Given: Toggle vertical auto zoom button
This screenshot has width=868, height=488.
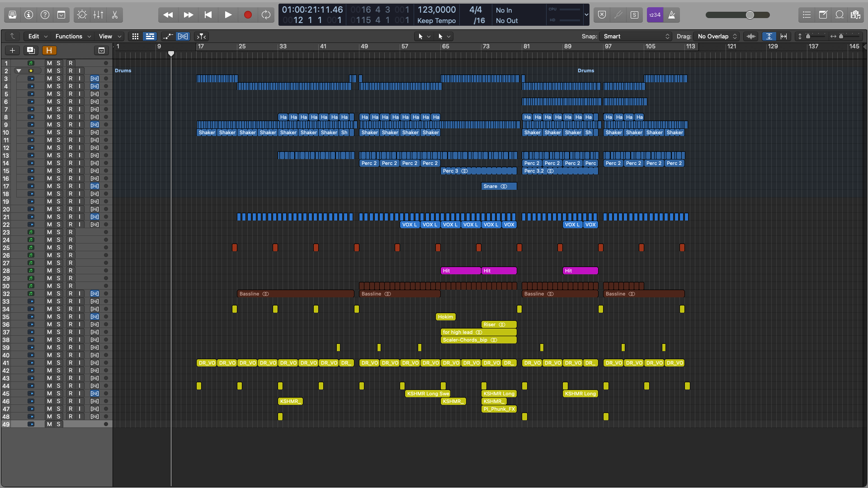Looking at the screenshot, I should [769, 36].
